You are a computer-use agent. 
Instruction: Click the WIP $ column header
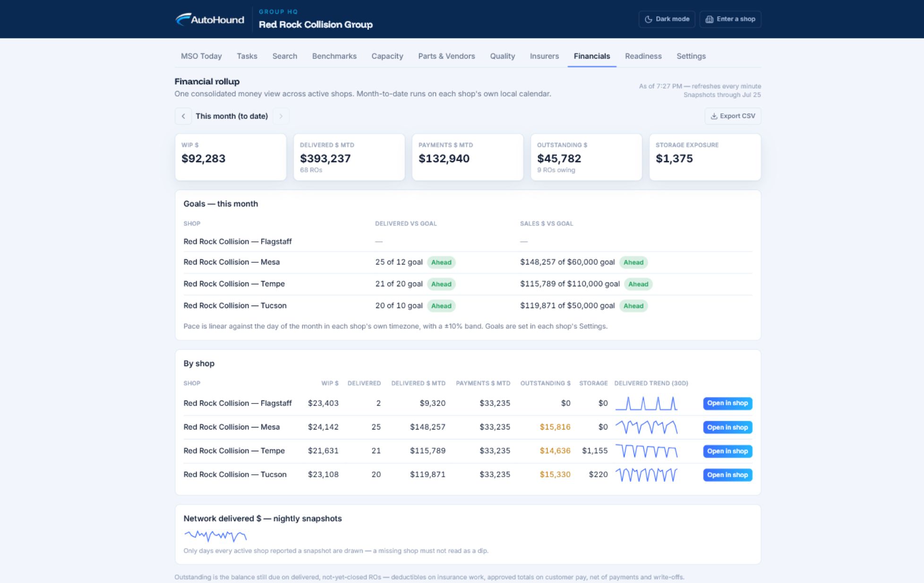pyautogui.click(x=330, y=383)
